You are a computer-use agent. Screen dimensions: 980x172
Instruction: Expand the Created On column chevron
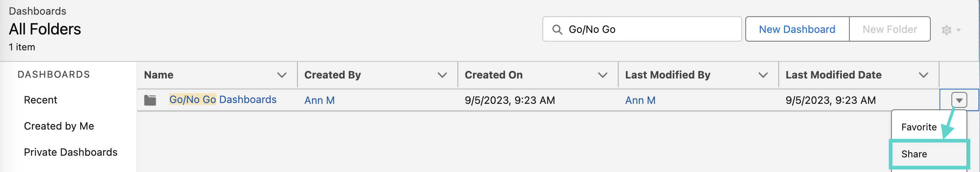coord(603,75)
